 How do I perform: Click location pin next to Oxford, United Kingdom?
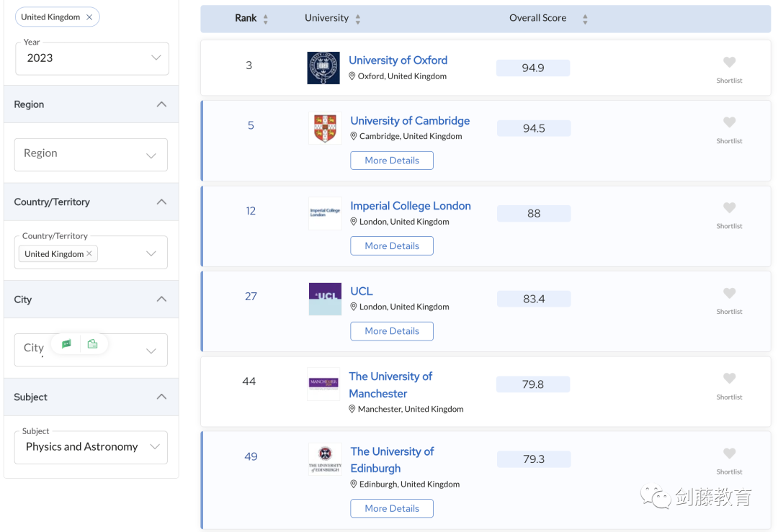click(x=352, y=76)
